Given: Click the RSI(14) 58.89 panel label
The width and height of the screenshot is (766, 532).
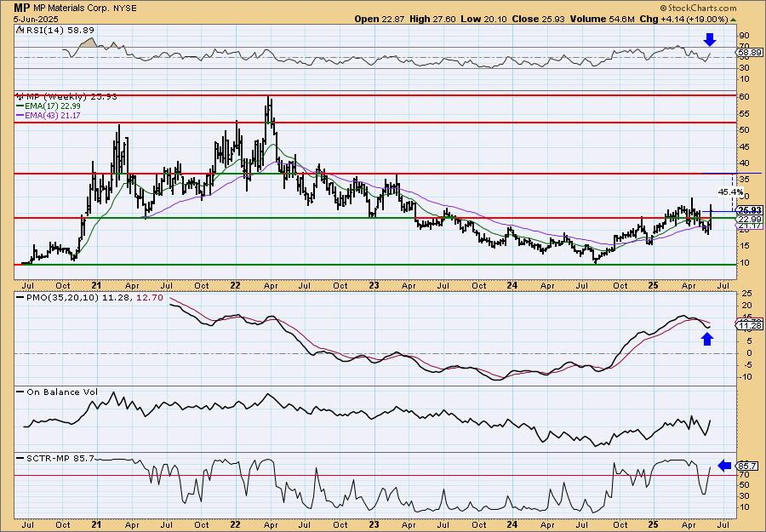Looking at the screenshot, I should tap(59, 31).
